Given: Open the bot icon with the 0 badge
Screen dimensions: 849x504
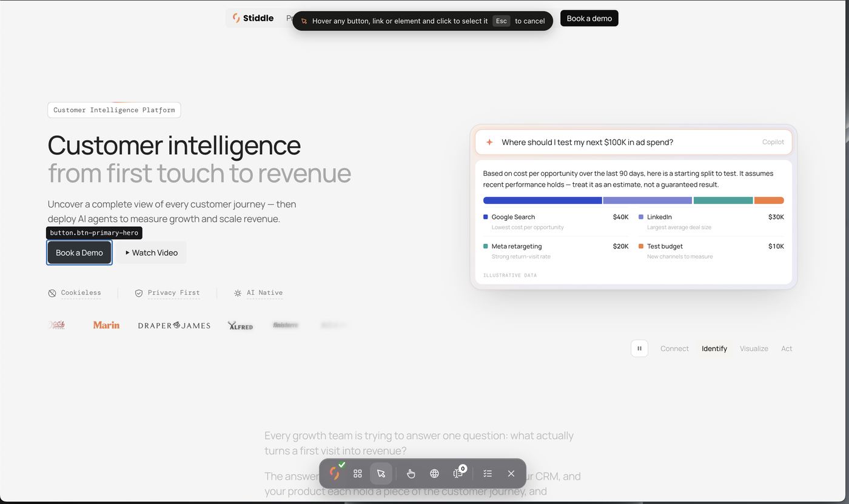Looking at the screenshot, I should click(x=458, y=473).
